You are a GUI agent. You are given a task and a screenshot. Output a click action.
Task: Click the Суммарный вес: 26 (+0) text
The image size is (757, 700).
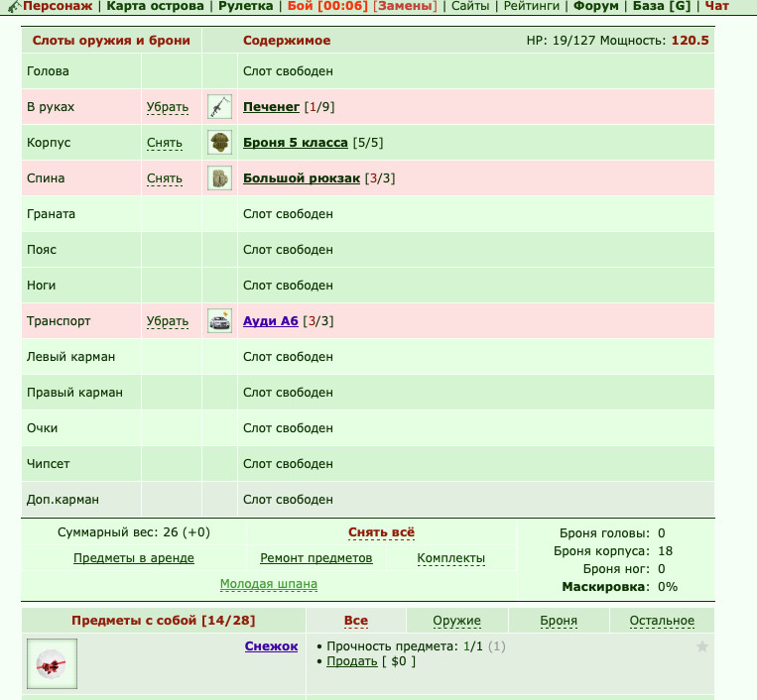[x=134, y=532]
